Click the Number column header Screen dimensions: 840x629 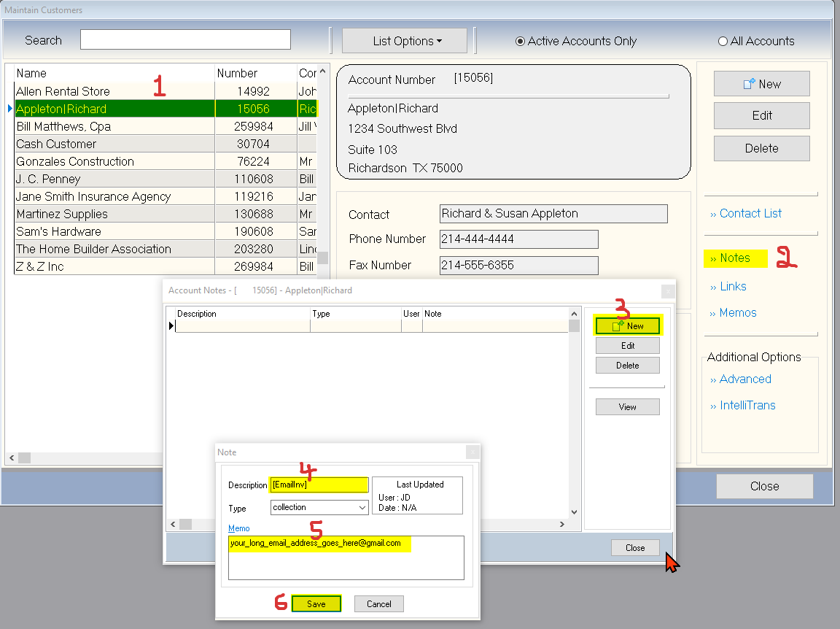tap(255, 74)
